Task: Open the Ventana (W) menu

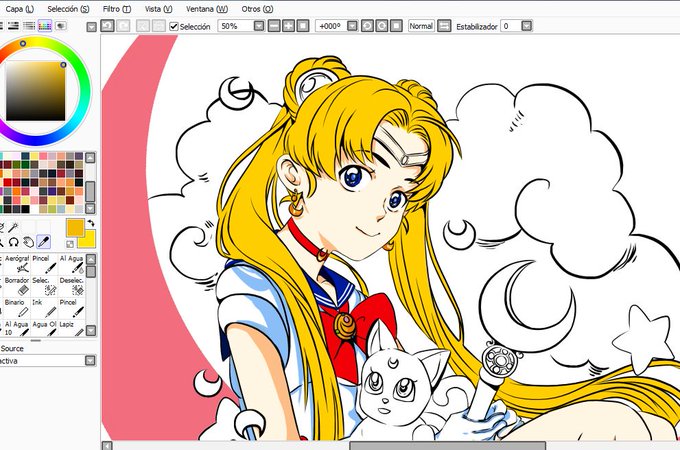Action: 207,9
